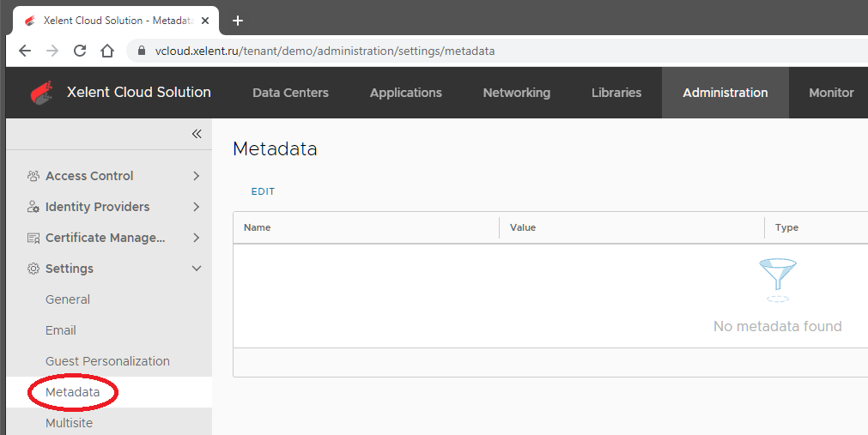Open the Data Centers tab
868x435 pixels.
(291, 93)
